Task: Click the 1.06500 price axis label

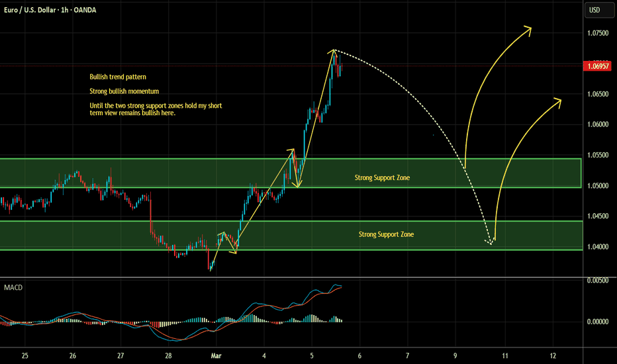Action: [598, 94]
